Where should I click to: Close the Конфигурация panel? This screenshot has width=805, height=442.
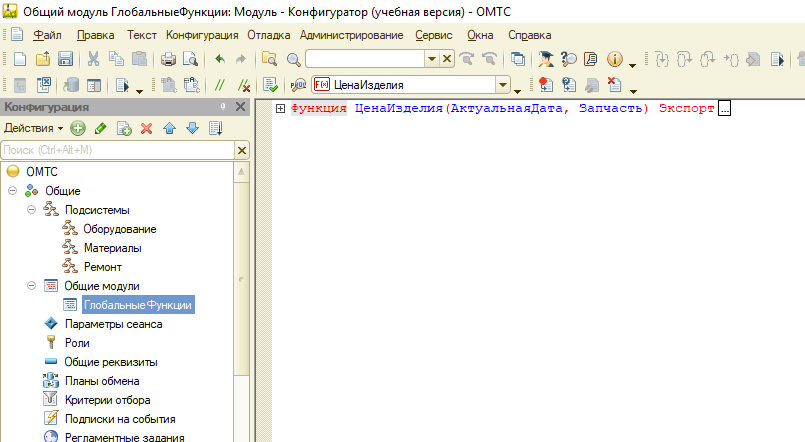240,107
